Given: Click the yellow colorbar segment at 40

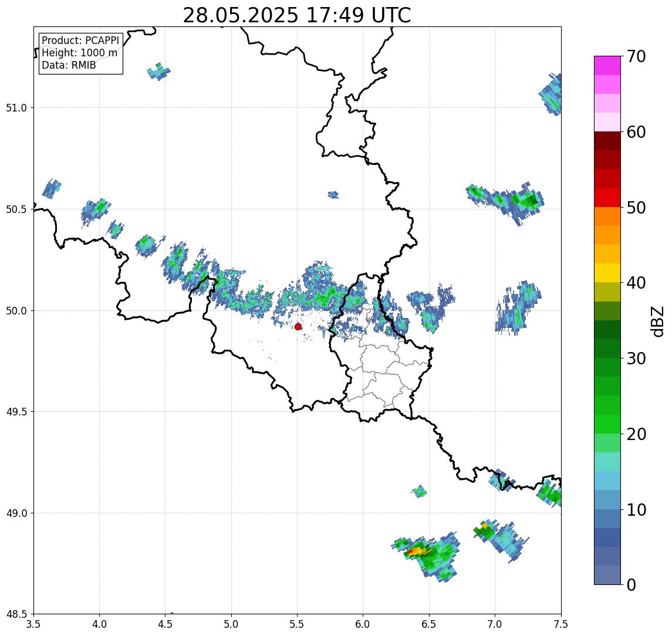Looking at the screenshot, I should pyautogui.click(x=607, y=273).
